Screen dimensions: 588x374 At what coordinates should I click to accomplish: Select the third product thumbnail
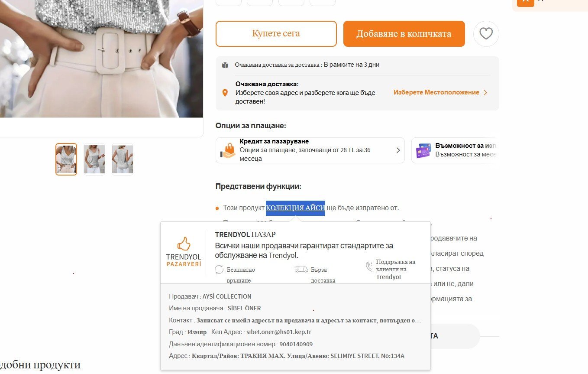point(123,159)
